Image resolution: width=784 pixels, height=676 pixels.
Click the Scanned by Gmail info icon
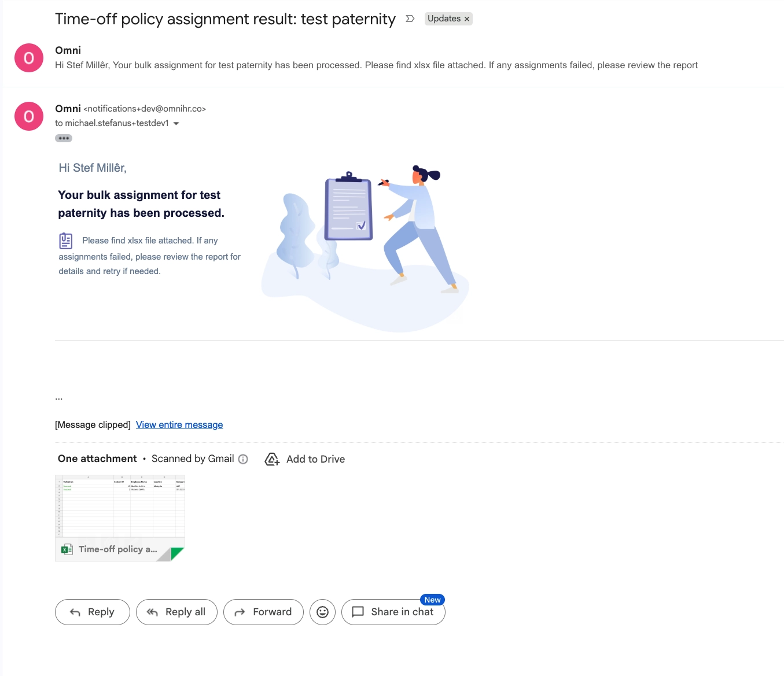click(x=243, y=459)
